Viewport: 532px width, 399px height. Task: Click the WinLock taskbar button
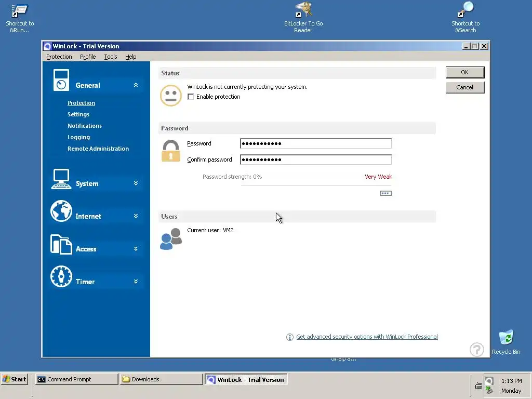246,379
